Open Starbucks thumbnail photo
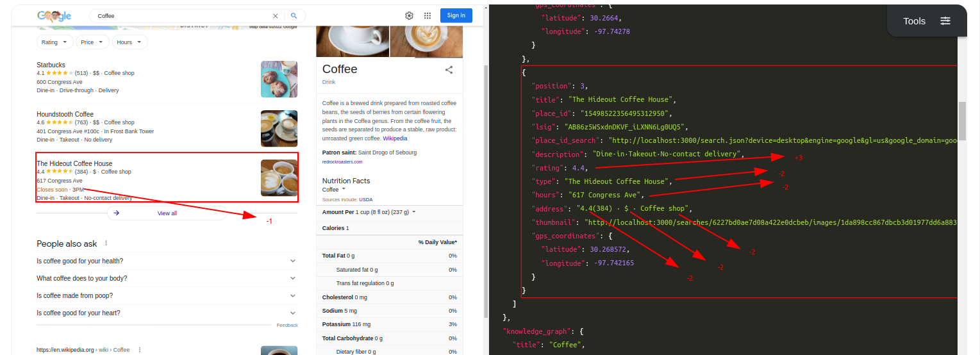Viewport: 980px width, 355px height. pyautogui.click(x=279, y=79)
